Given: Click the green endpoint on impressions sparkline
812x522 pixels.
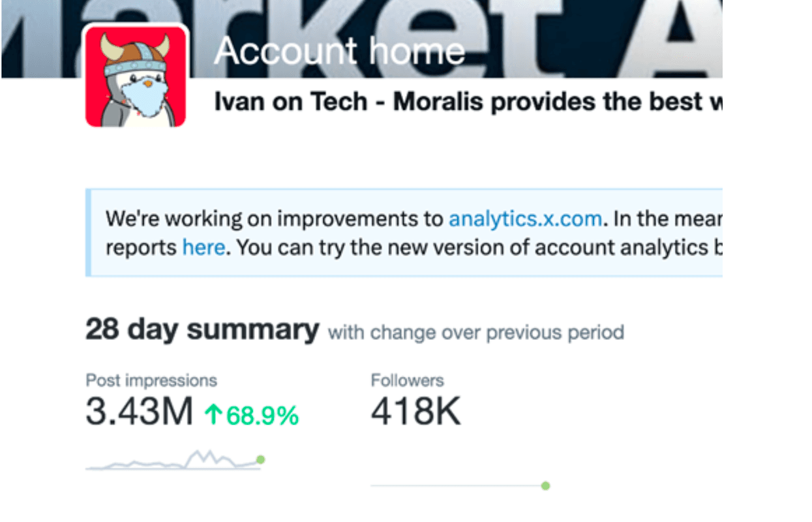Looking at the screenshot, I should click(x=261, y=460).
